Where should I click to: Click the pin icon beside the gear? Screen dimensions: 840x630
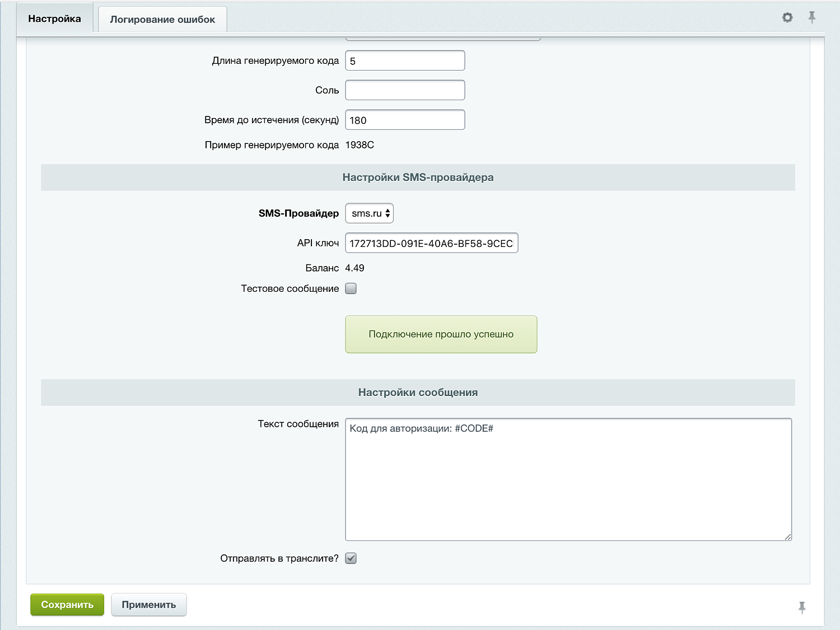tap(811, 17)
